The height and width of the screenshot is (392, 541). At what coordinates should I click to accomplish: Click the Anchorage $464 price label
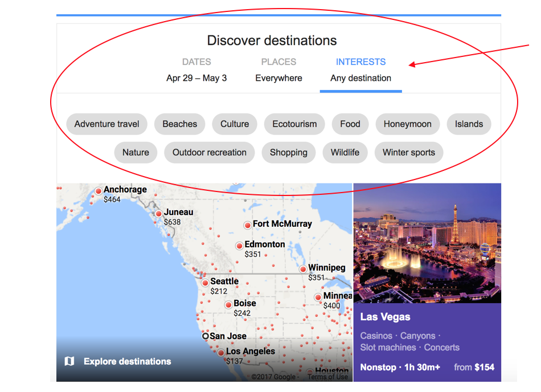click(x=112, y=199)
